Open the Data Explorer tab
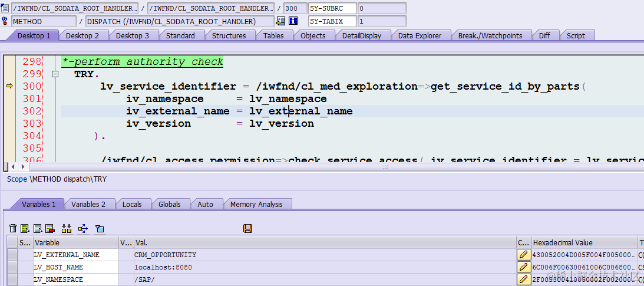Screen dimensions: 644x286 click(x=420, y=36)
